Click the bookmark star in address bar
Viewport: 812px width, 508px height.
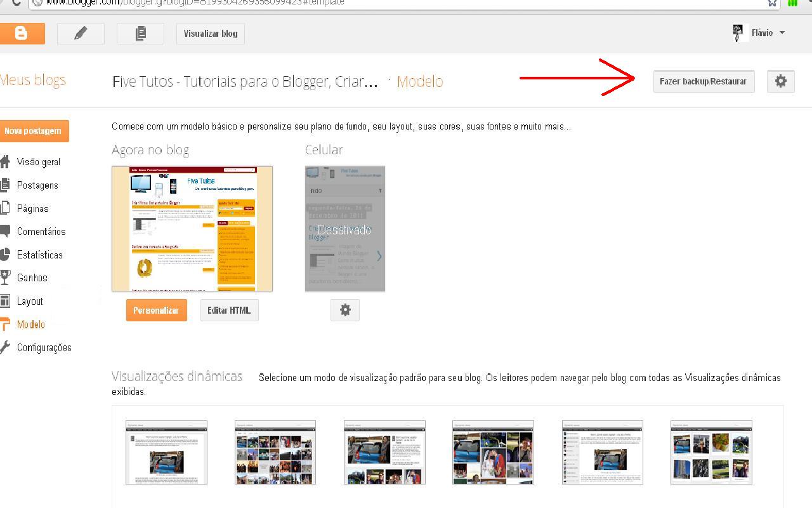tap(772, 3)
